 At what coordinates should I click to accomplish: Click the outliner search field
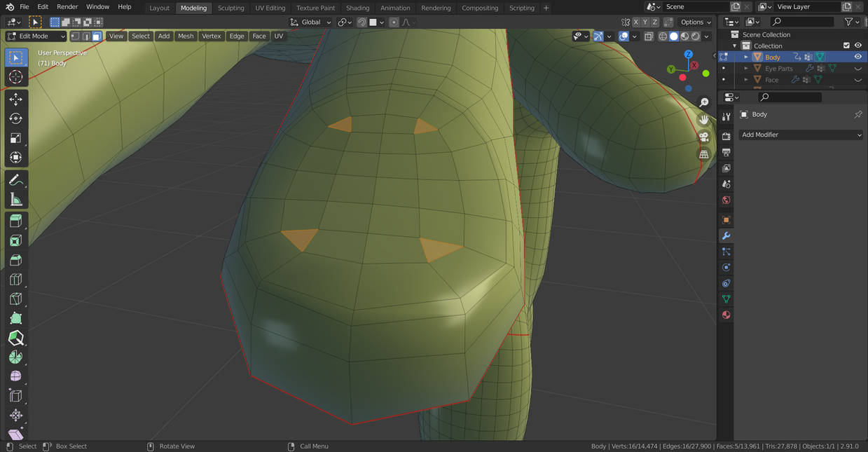(804, 22)
